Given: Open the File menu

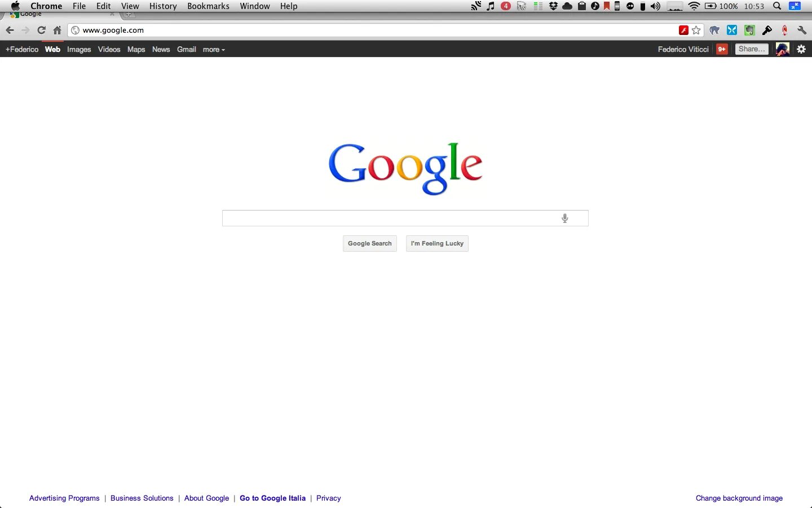Looking at the screenshot, I should [x=80, y=6].
